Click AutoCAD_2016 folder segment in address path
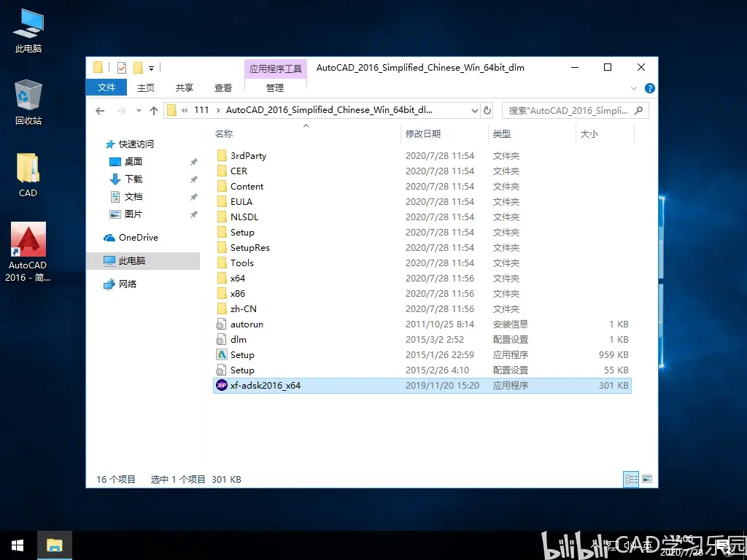Viewport: 747px width, 560px height. [x=329, y=110]
